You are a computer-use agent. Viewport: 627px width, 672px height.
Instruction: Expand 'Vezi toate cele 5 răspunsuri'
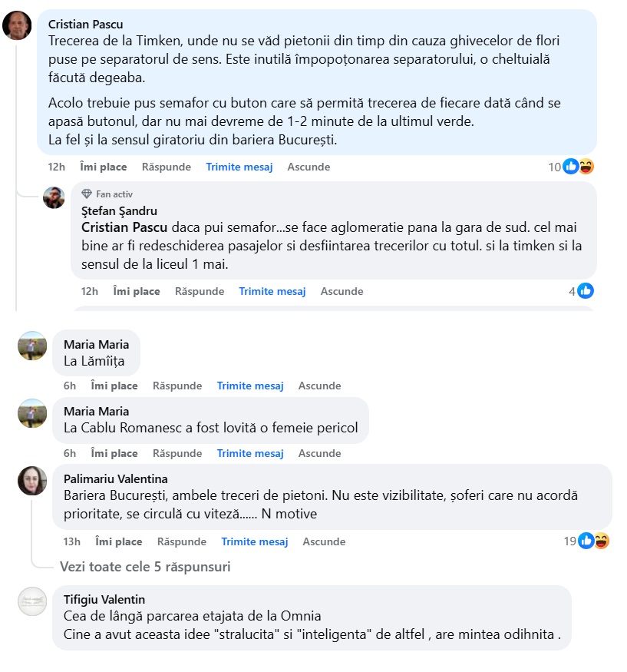coord(145,567)
